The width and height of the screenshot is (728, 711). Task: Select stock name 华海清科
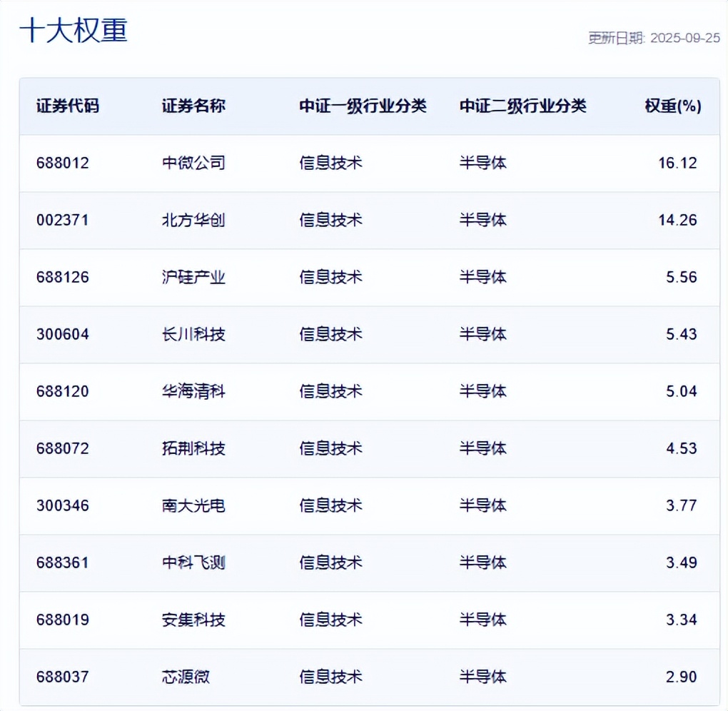193,391
